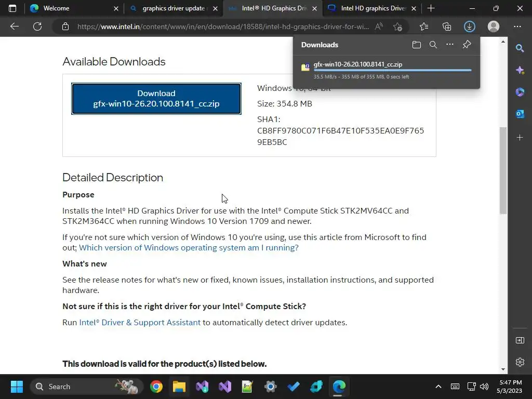The width and height of the screenshot is (532, 399).
Task: Click the page vertical scrollbar thumb
Action: [503, 170]
